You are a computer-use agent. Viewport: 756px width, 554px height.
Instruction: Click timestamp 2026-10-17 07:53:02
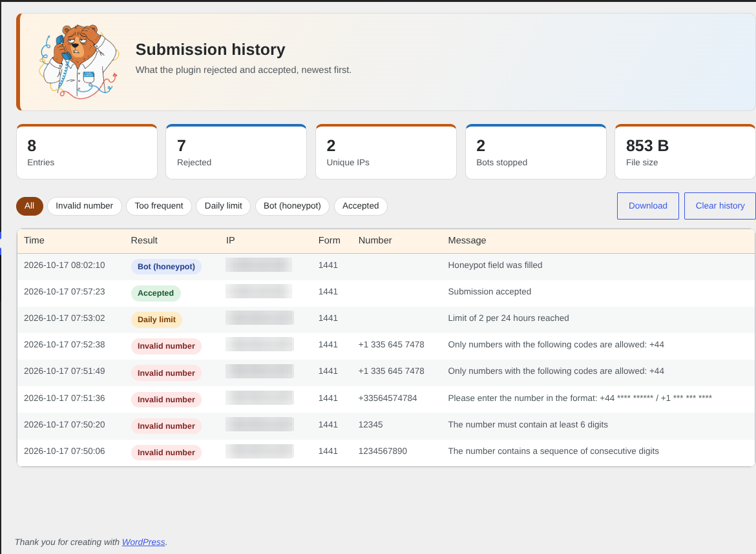pos(65,318)
